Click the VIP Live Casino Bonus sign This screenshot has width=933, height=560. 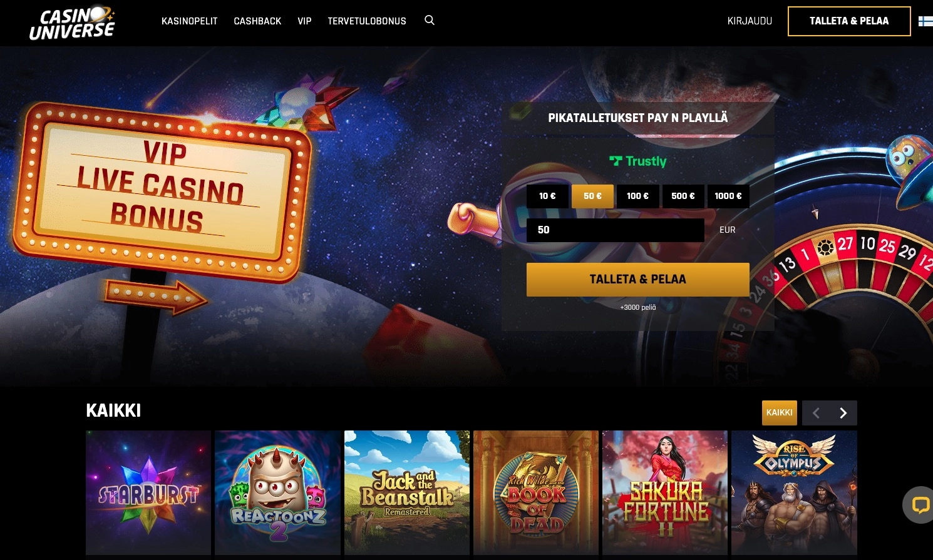tap(162, 189)
